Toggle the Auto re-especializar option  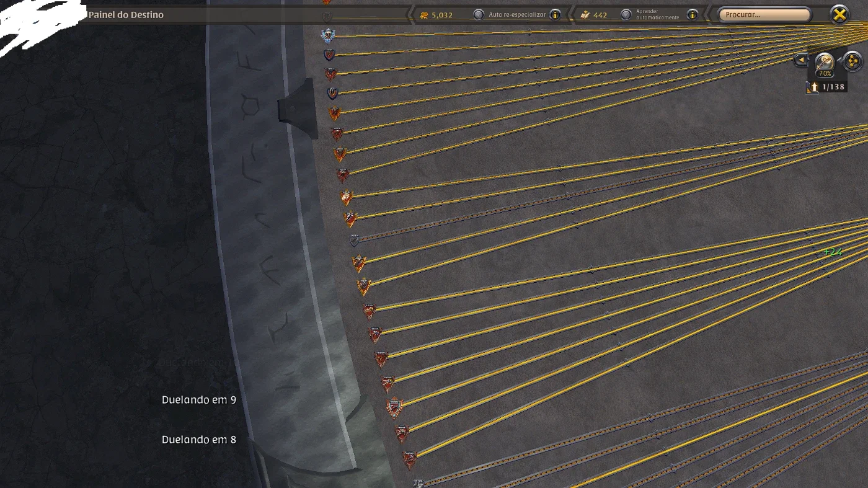click(479, 14)
